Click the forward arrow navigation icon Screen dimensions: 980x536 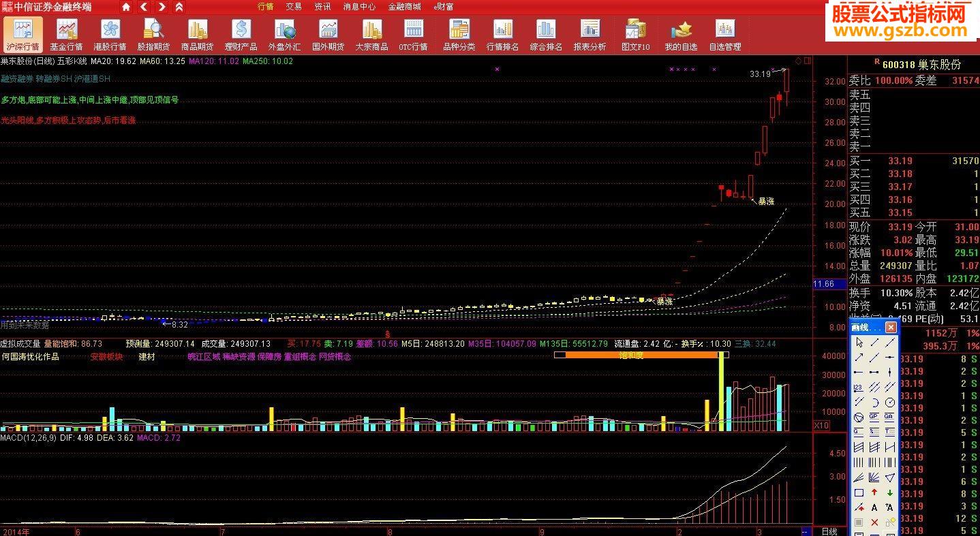pyautogui.click(x=162, y=7)
